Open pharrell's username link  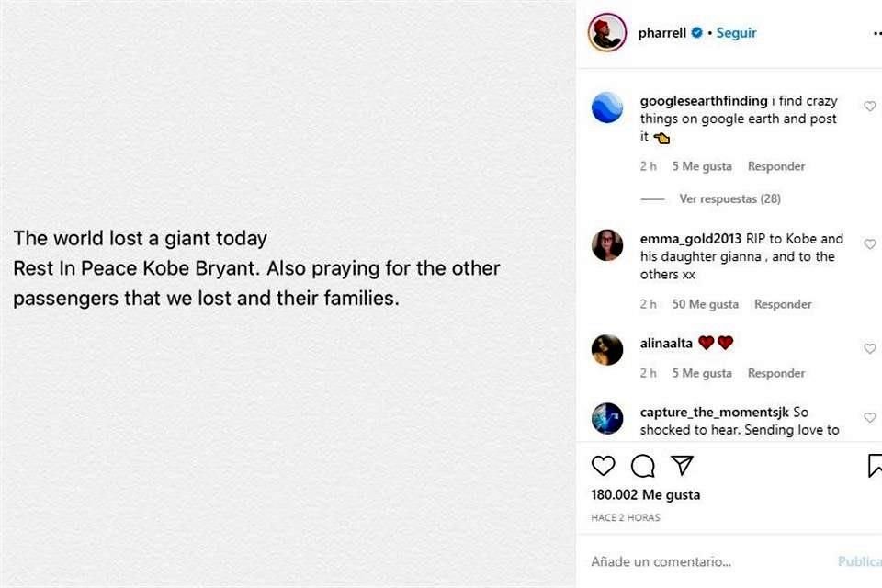pos(664,31)
